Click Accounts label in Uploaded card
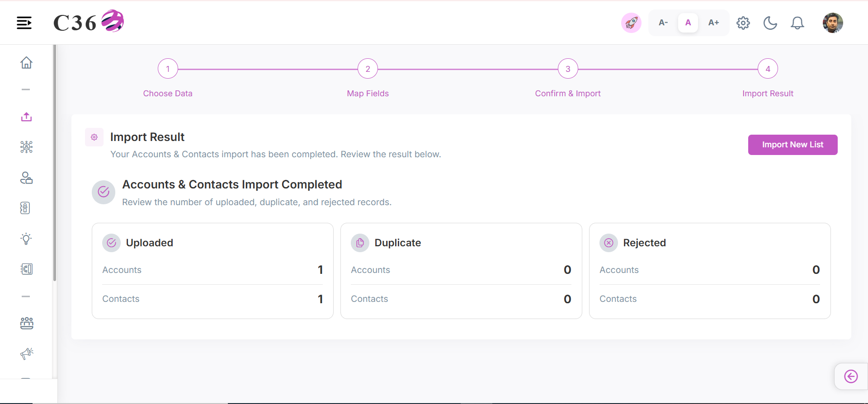 tap(122, 270)
